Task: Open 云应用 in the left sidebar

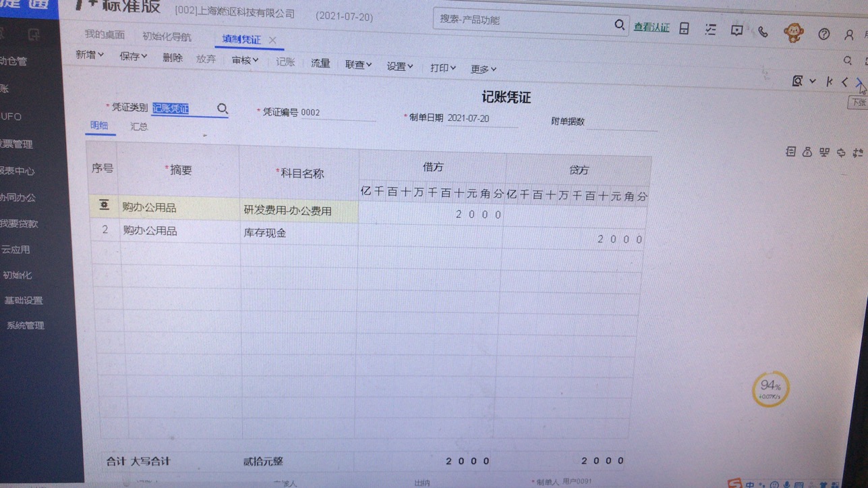Action: (x=15, y=250)
